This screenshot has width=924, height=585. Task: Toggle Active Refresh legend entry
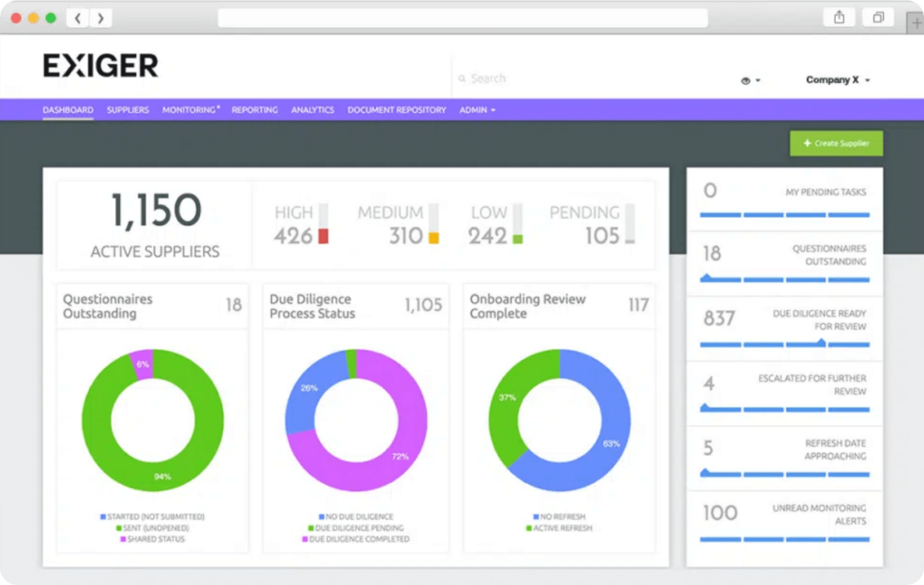[x=559, y=528]
